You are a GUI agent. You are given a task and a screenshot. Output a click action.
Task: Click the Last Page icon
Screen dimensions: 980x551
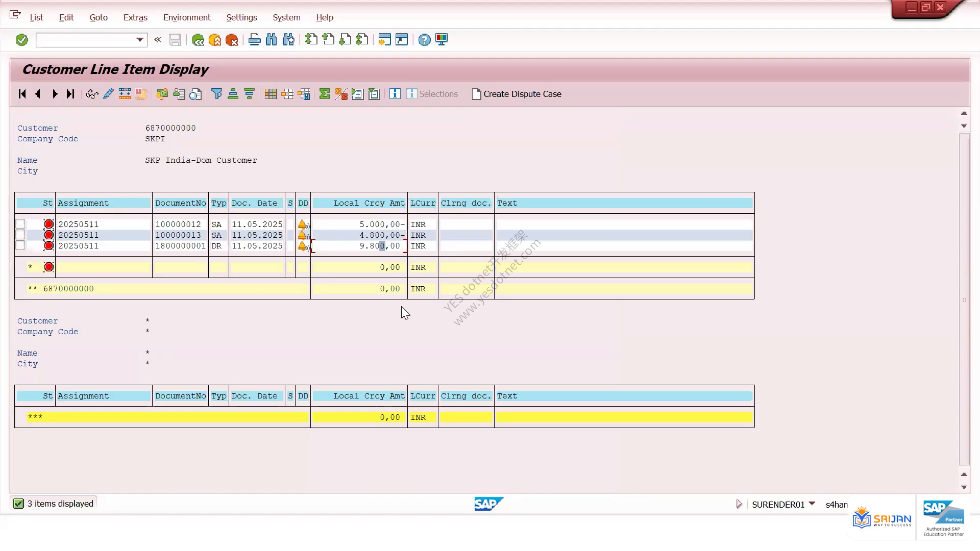click(362, 40)
